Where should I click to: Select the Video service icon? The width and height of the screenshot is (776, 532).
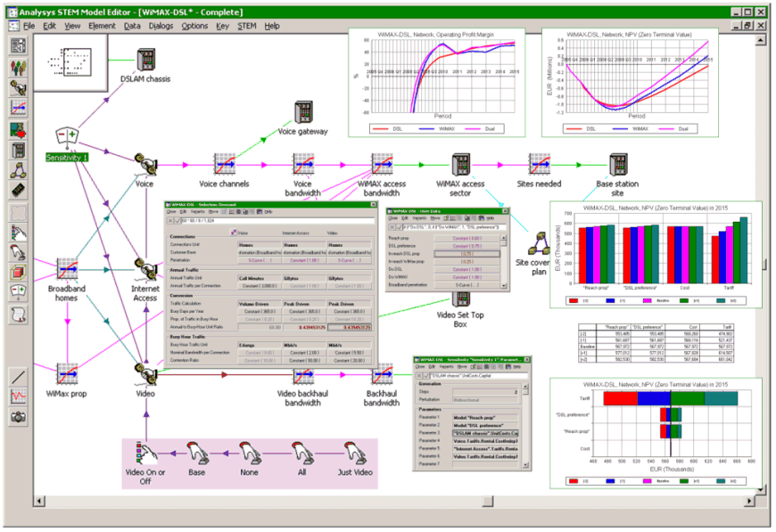tap(145, 374)
